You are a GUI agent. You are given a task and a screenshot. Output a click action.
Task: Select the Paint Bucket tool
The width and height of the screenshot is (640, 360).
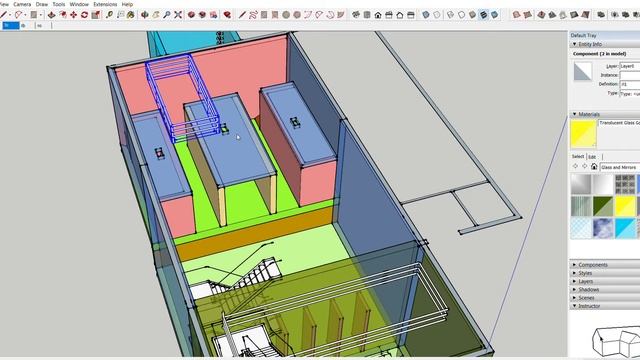coord(131,15)
